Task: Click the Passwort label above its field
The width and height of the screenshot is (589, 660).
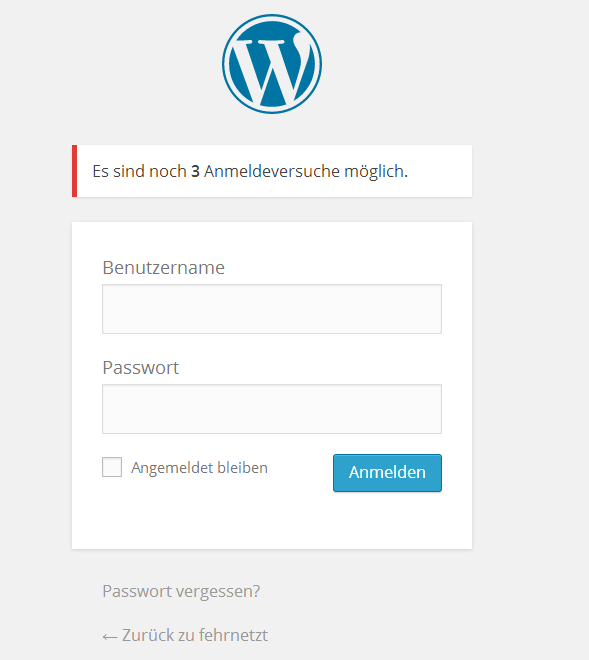Action: [x=141, y=367]
